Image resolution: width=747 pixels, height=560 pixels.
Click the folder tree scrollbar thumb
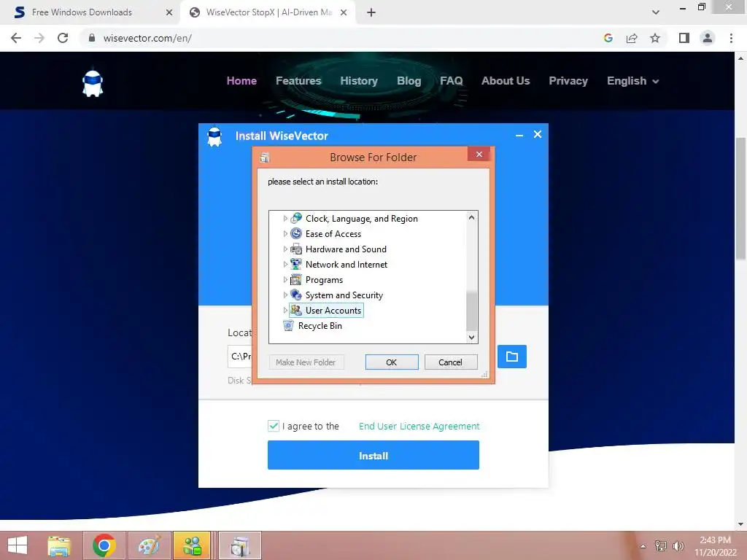point(471,311)
